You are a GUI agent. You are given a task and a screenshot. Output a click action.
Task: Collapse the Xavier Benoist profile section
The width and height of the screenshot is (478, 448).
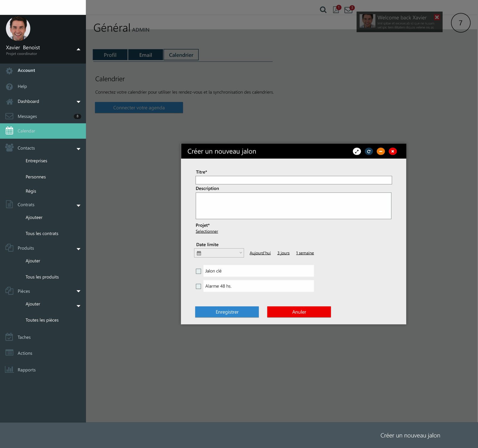[78, 49]
